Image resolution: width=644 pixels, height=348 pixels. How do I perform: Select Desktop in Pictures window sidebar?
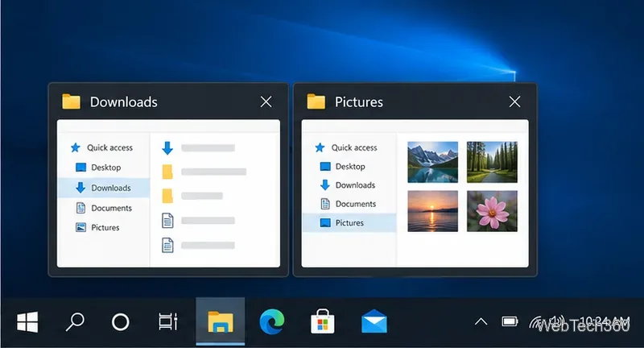[343, 167]
